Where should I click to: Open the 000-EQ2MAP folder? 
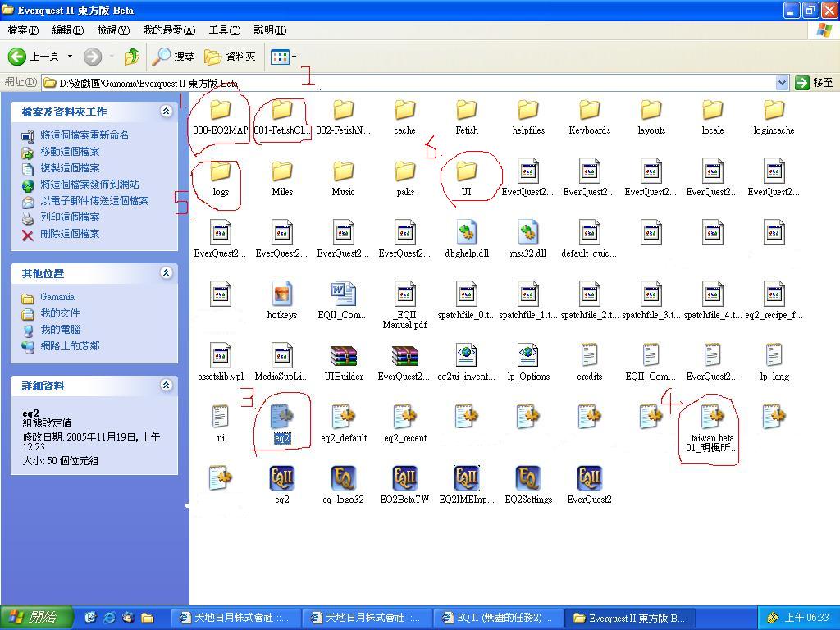click(x=220, y=111)
